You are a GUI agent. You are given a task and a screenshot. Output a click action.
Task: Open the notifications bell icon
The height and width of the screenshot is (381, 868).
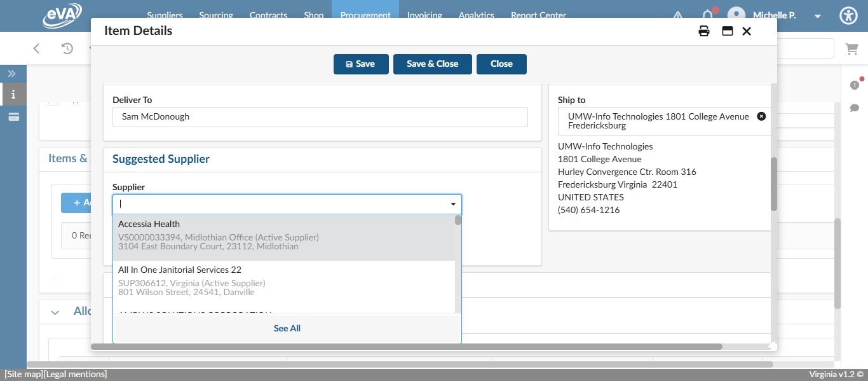pos(709,15)
